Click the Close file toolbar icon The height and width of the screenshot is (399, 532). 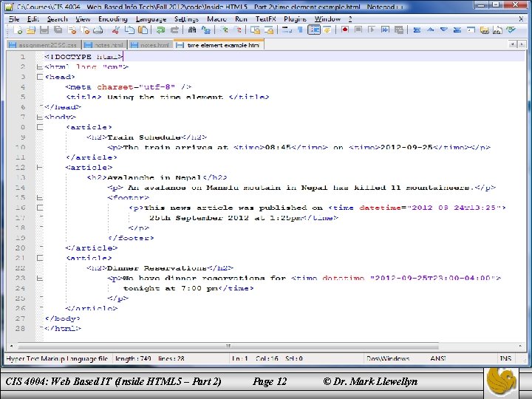(x=72, y=30)
